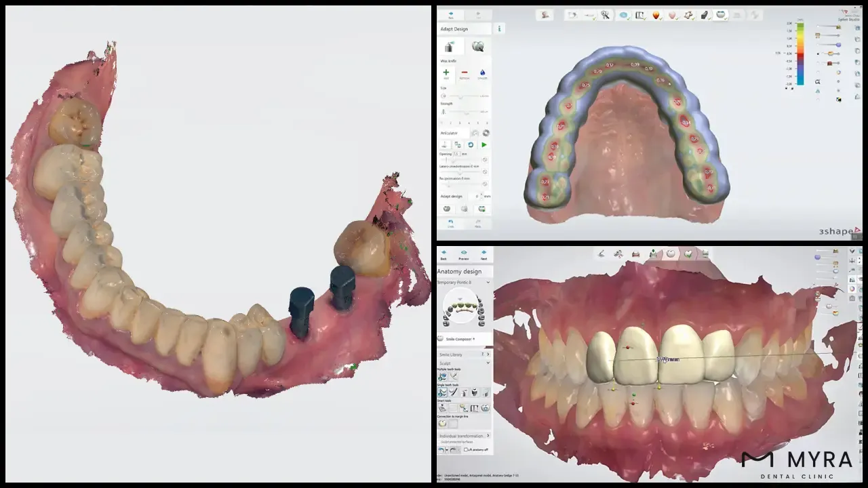868x488 pixels.
Task: Select the Add wax knife tool
Action: [x=446, y=73]
